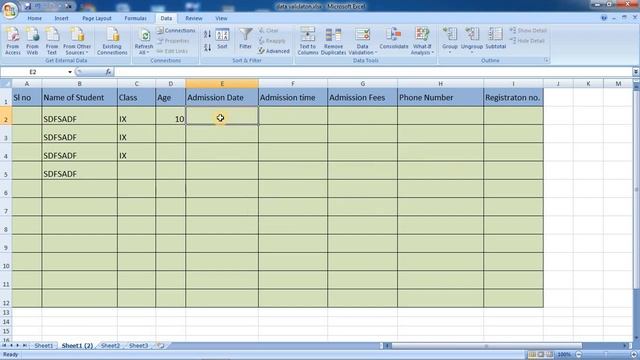The width and height of the screenshot is (640, 360).
Task: Open Data Validation
Action: (x=362, y=41)
